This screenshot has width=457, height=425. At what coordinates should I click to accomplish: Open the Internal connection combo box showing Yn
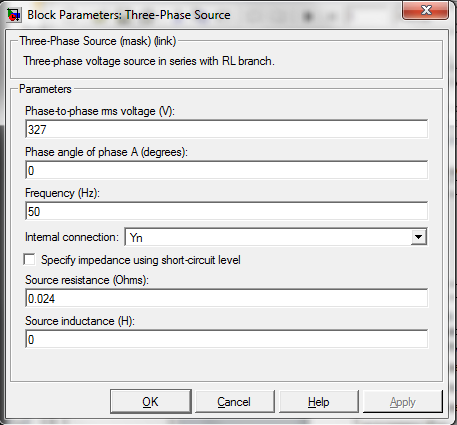click(276, 237)
